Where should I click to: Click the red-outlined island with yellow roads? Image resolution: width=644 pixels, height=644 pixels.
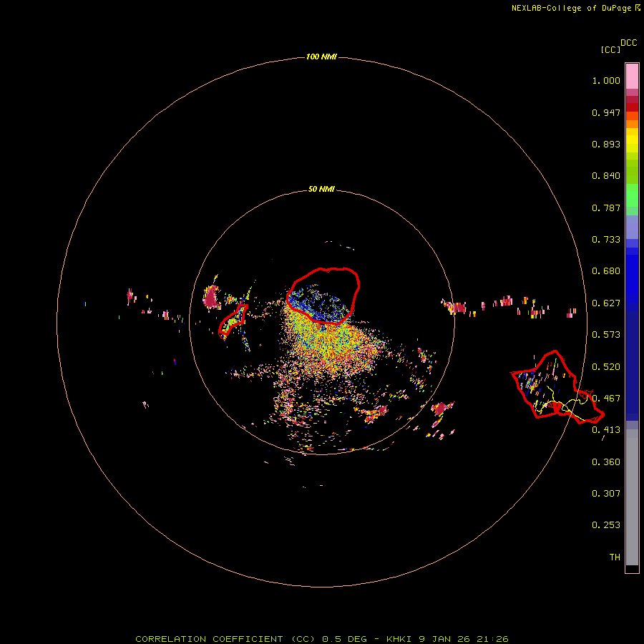tap(557, 388)
